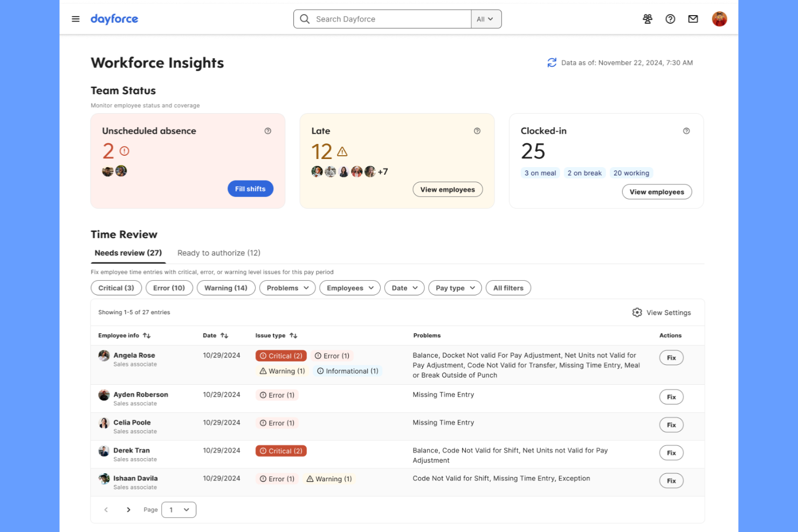798x532 pixels.
Task: Expand the Pay type dropdown
Action: (455, 288)
